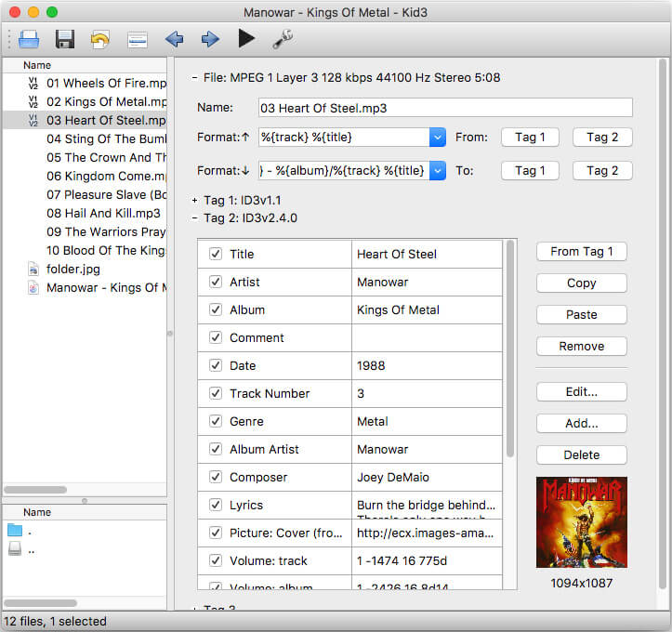The width and height of the screenshot is (672, 632).
Task: Open settings with the wrench icon
Action: click(283, 39)
